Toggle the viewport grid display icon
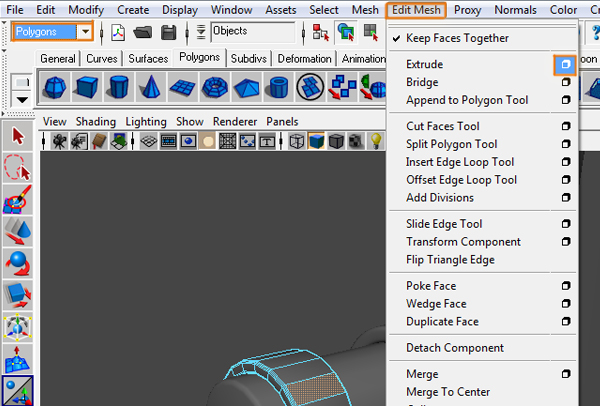 [148, 142]
